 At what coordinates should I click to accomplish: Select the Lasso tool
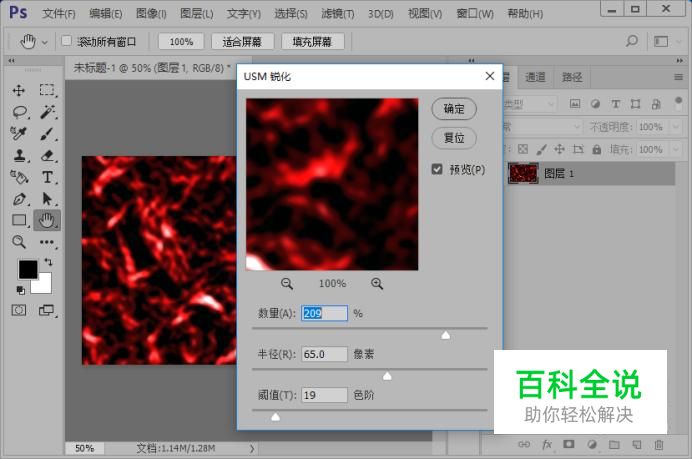[x=19, y=112]
